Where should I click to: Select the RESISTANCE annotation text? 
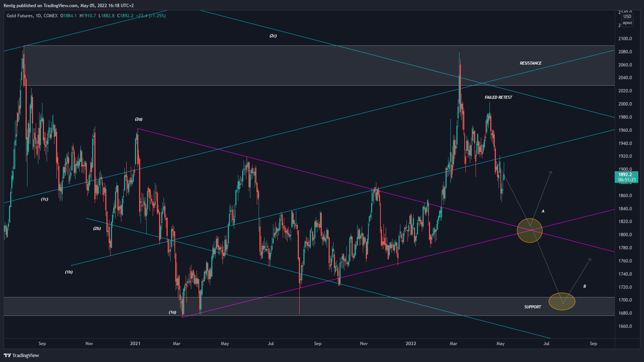(x=530, y=63)
